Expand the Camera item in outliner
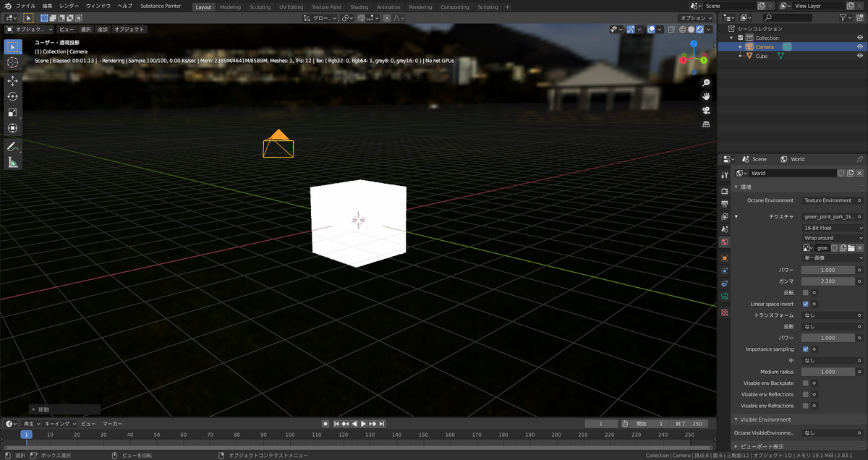This screenshot has height=460, width=868. [740, 47]
